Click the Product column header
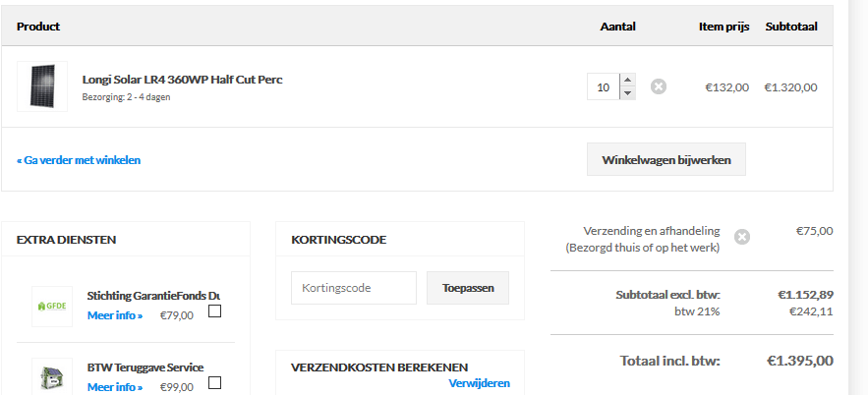 tap(38, 27)
